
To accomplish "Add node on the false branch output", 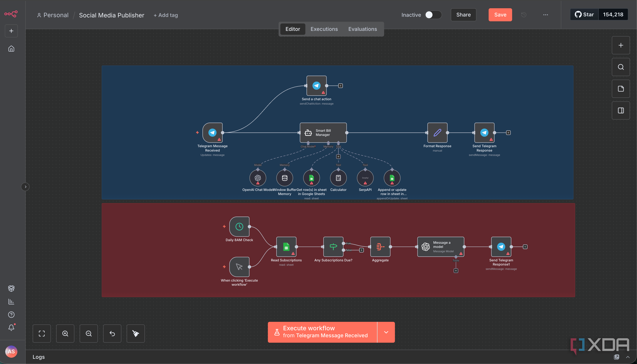I will pyautogui.click(x=361, y=250).
